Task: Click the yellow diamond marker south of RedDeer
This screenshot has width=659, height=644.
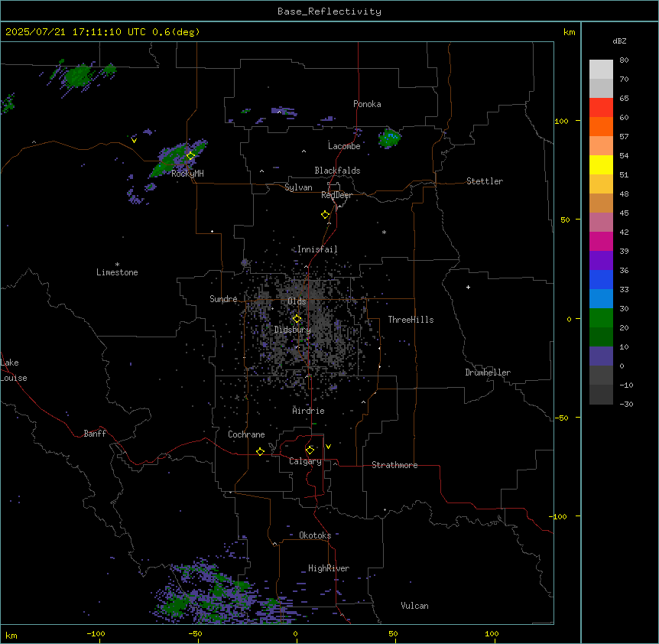Action: tap(326, 215)
